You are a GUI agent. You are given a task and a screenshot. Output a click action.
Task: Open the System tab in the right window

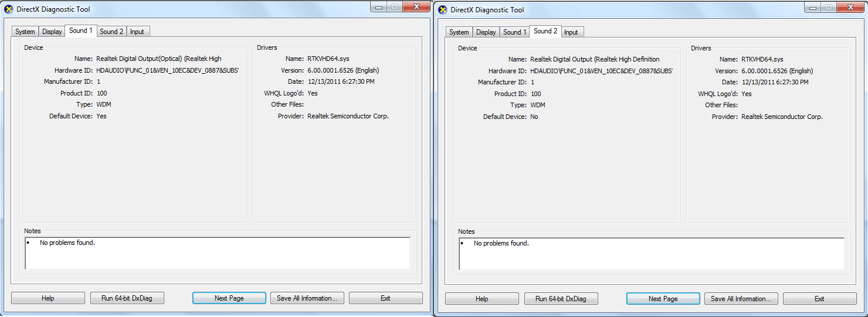pyautogui.click(x=459, y=32)
